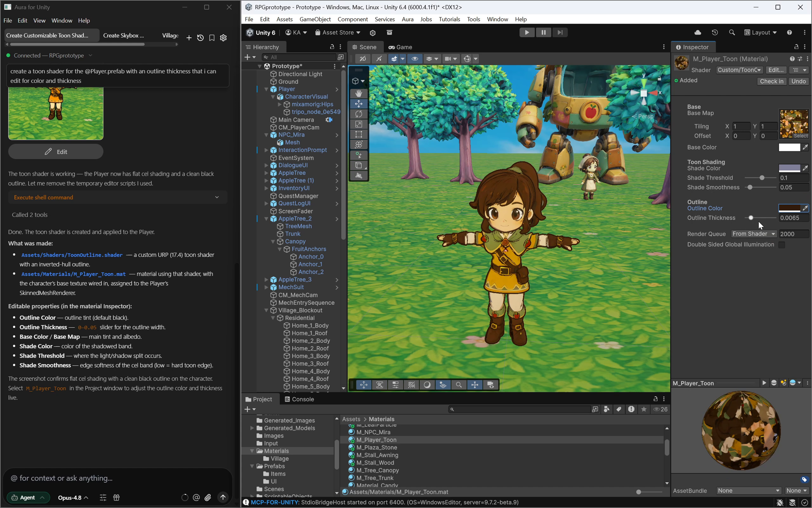Open the Shader dropdown Custom/ToonC
Screen dimensions: 812x508
[739, 70]
